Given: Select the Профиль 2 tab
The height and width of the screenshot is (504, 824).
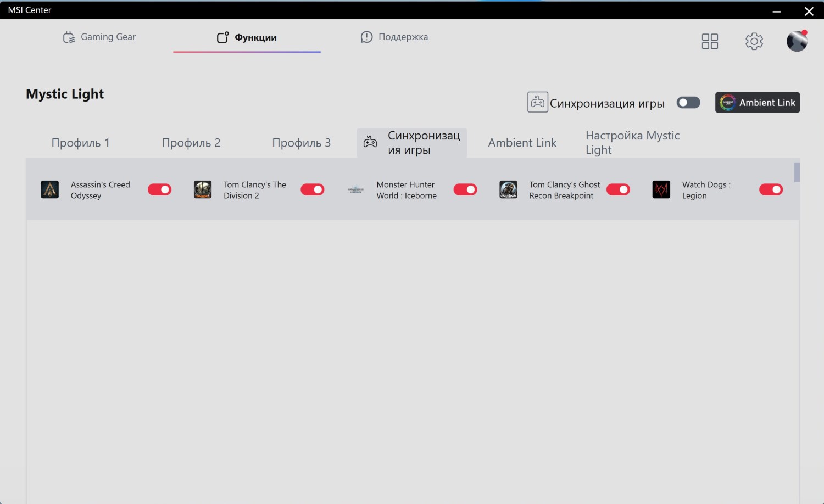Looking at the screenshot, I should (x=191, y=143).
